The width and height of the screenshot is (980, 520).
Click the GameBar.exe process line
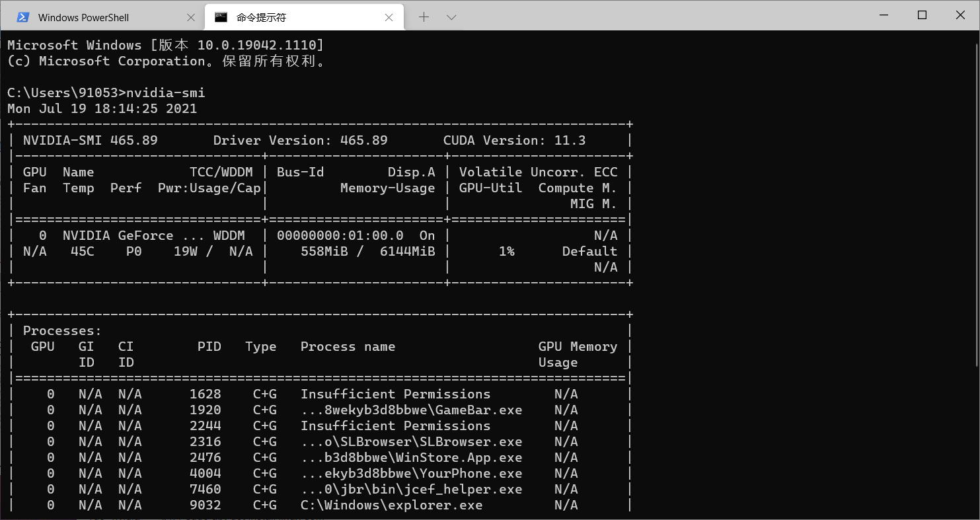413,410
